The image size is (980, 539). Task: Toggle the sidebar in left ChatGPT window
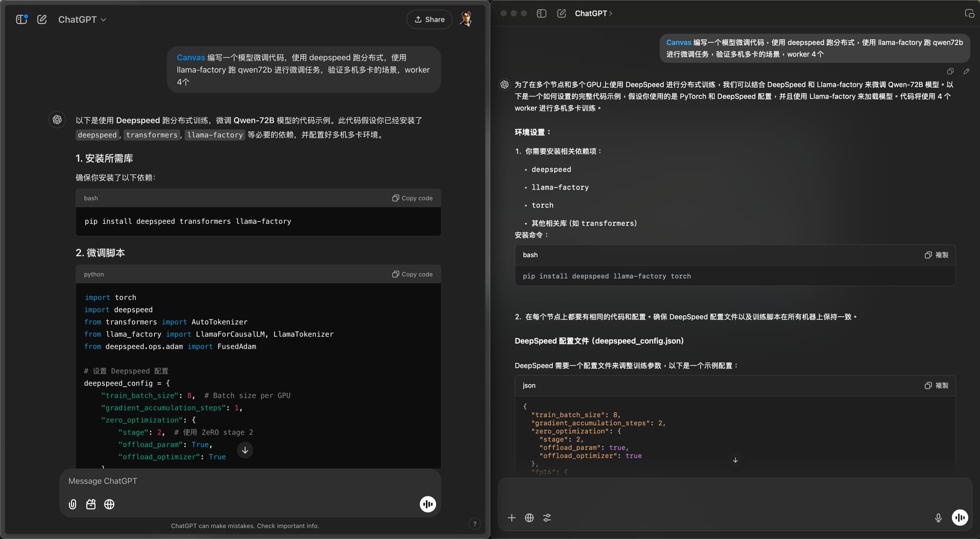(x=21, y=19)
